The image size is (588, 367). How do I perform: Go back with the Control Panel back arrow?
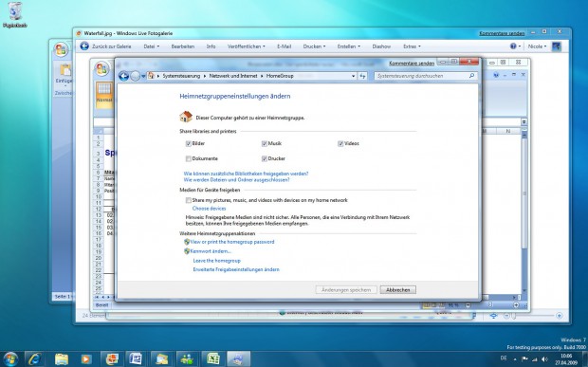123,76
